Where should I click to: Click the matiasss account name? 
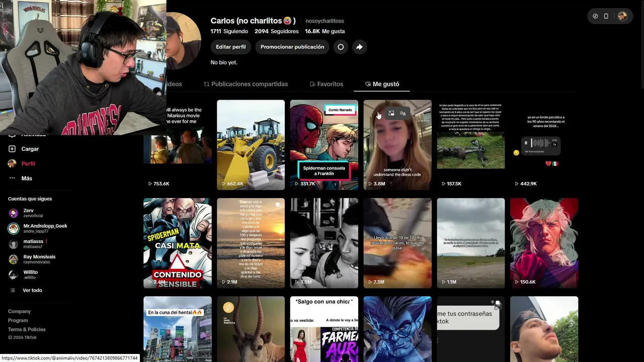(x=33, y=241)
